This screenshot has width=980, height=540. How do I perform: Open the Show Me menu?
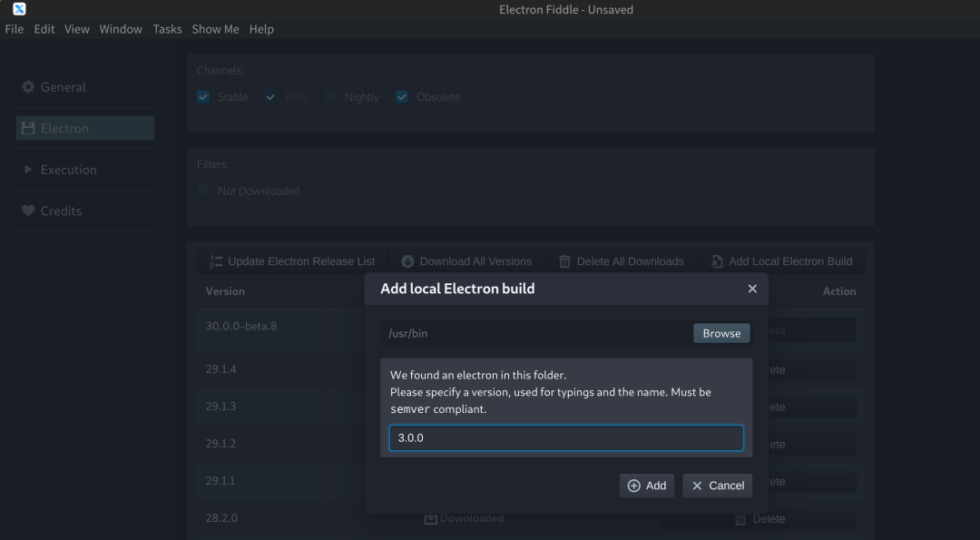click(x=215, y=29)
